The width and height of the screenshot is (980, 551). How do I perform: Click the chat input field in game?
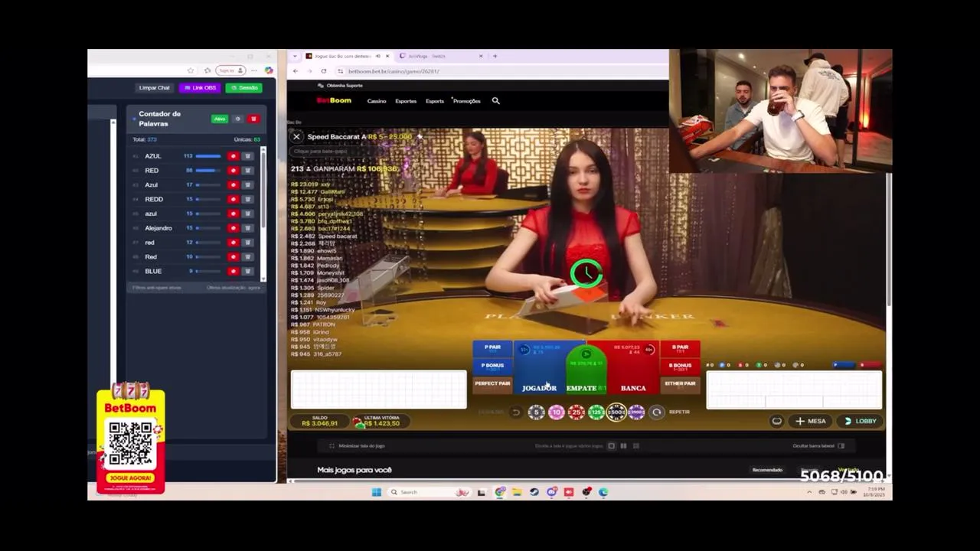[345, 151]
